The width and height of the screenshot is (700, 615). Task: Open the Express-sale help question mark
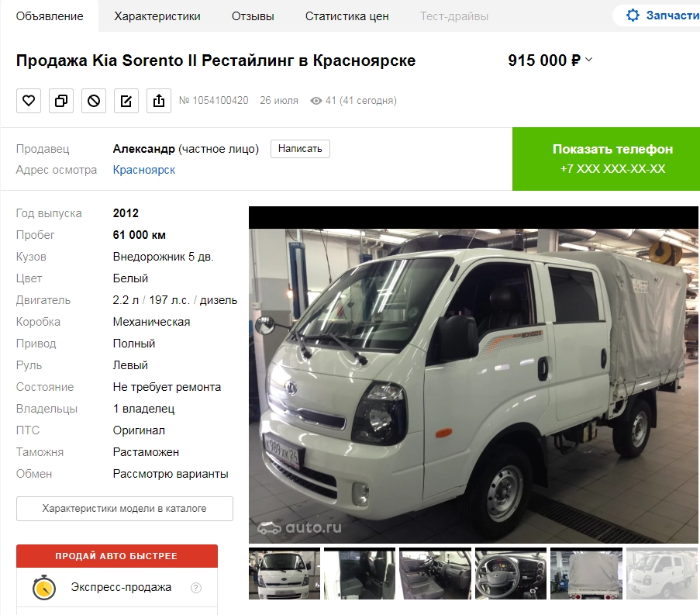coord(196,588)
